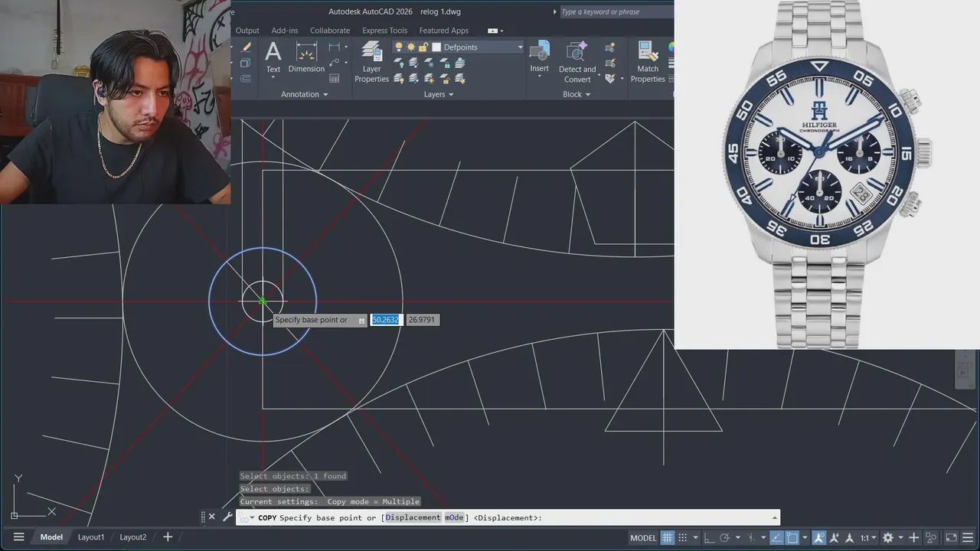
Task: Expand the Layers panel
Action: tap(438, 94)
